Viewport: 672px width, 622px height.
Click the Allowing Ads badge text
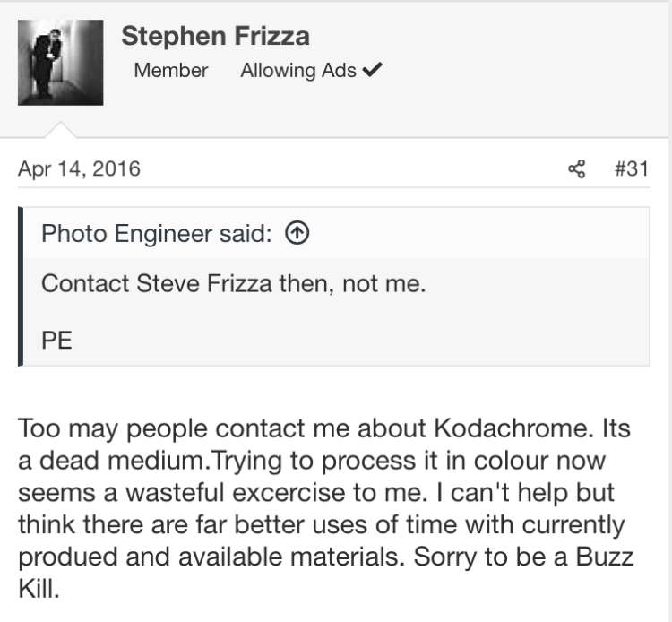[297, 71]
